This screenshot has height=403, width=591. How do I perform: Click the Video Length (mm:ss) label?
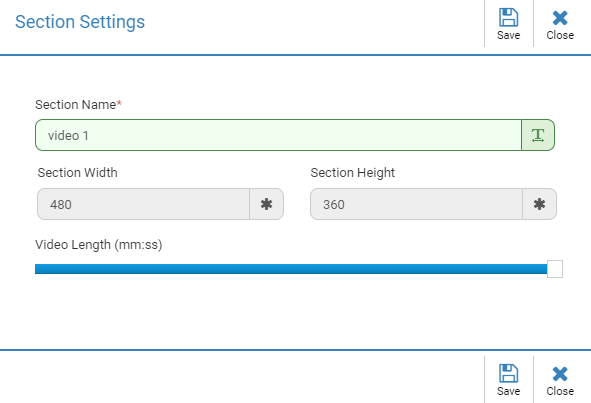pyautogui.click(x=99, y=245)
